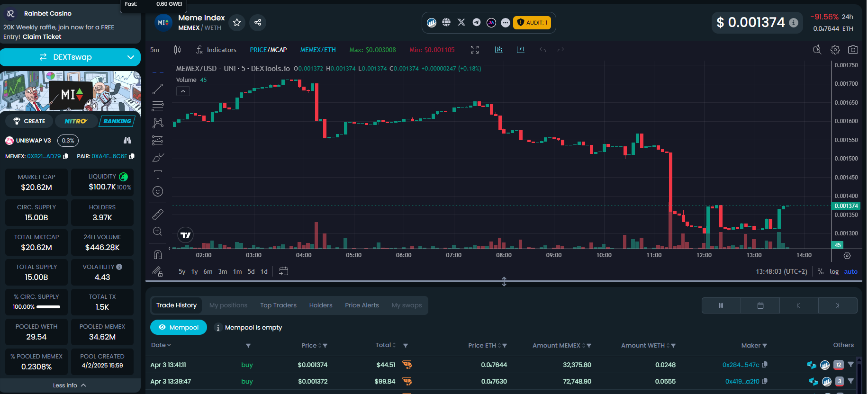Toggle percentage scale on chart
Image resolution: width=868 pixels, height=394 pixels.
pos(821,272)
